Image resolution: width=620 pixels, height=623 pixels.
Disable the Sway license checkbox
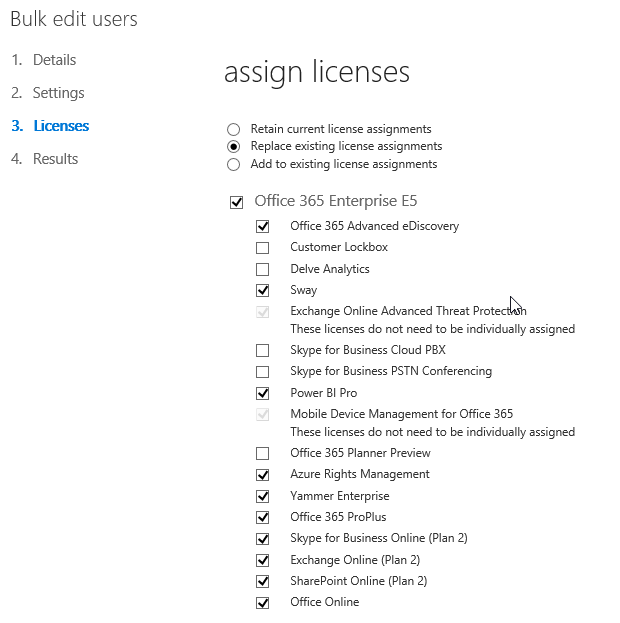point(262,290)
